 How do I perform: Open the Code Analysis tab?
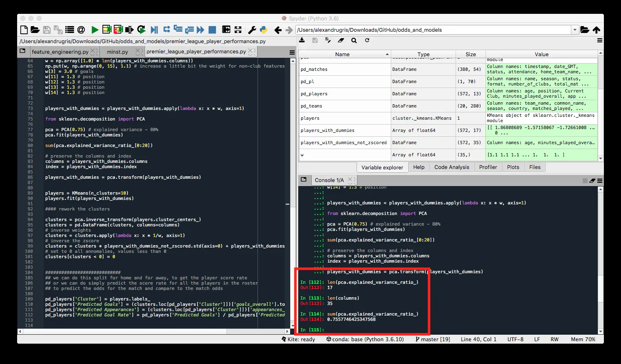tap(452, 167)
